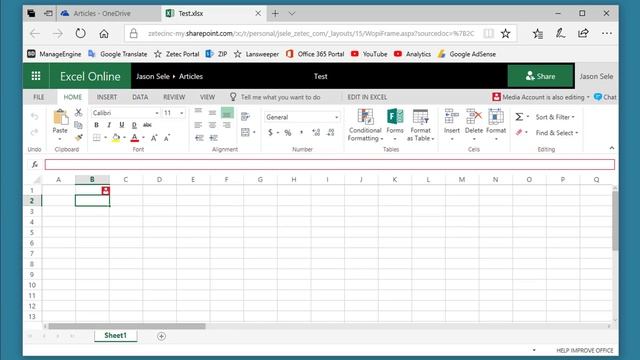Click the Wrap Text icon

245,117
